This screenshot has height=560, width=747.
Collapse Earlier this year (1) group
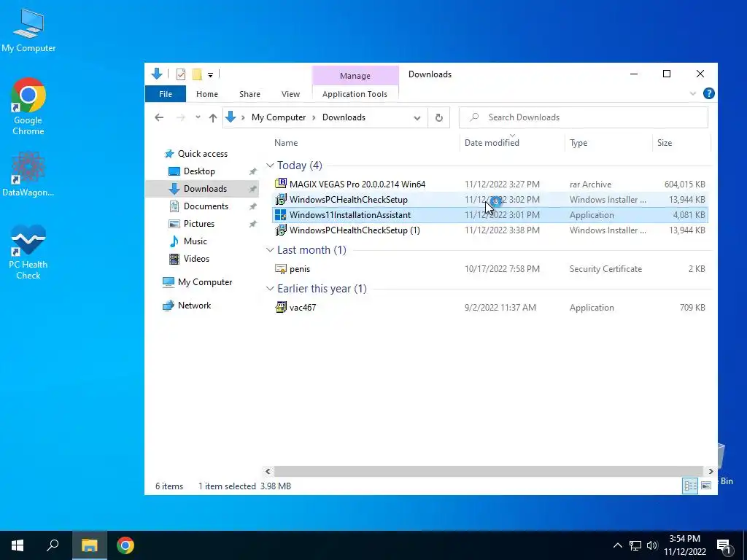click(x=270, y=289)
